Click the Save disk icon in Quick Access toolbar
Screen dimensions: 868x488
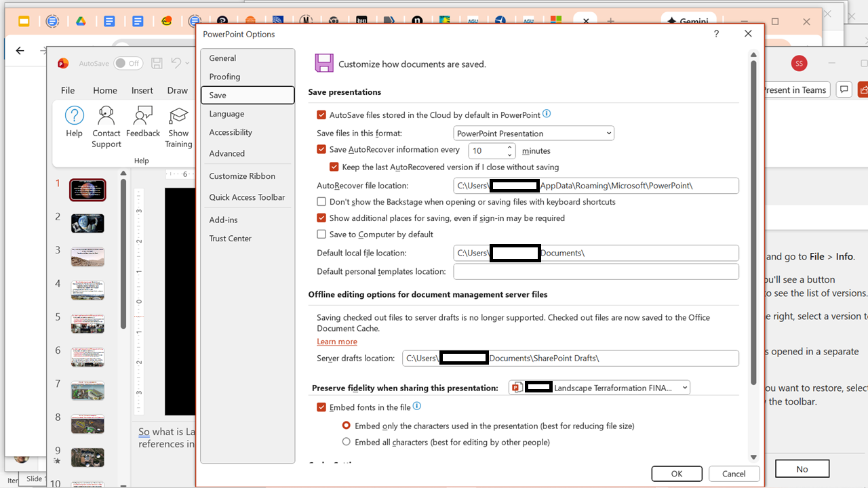(157, 63)
